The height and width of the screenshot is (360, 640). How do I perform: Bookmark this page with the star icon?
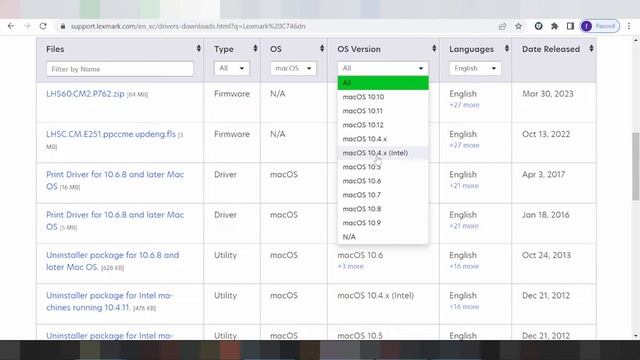(x=518, y=26)
